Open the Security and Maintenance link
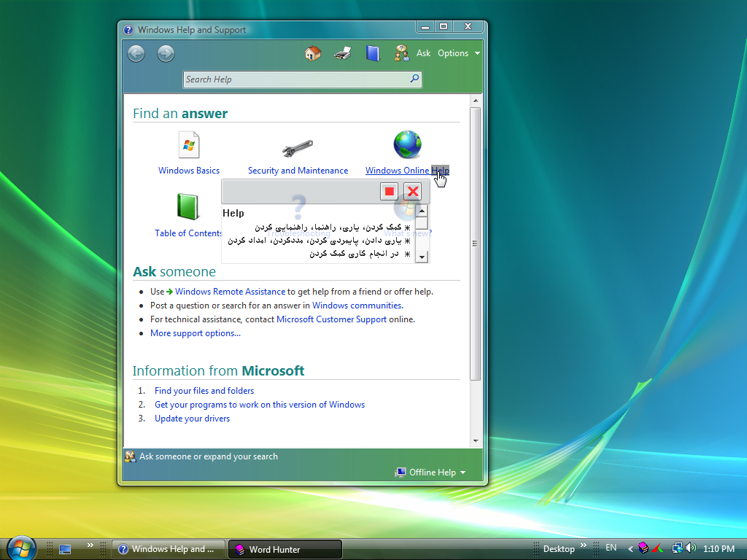Screen dimensions: 747x560 click(298, 171)
